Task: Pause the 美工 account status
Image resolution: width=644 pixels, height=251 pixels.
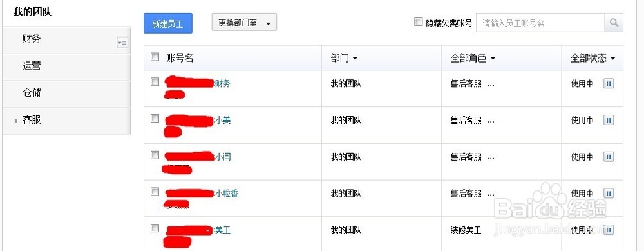Action: pos(609,230)
